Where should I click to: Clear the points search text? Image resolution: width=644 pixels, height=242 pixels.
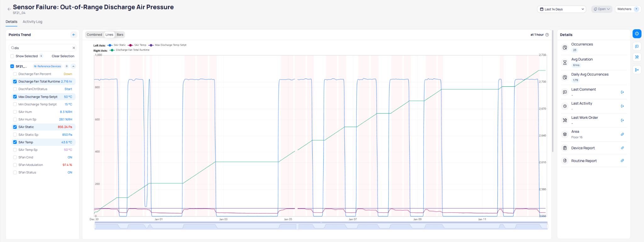coord(74,48)
